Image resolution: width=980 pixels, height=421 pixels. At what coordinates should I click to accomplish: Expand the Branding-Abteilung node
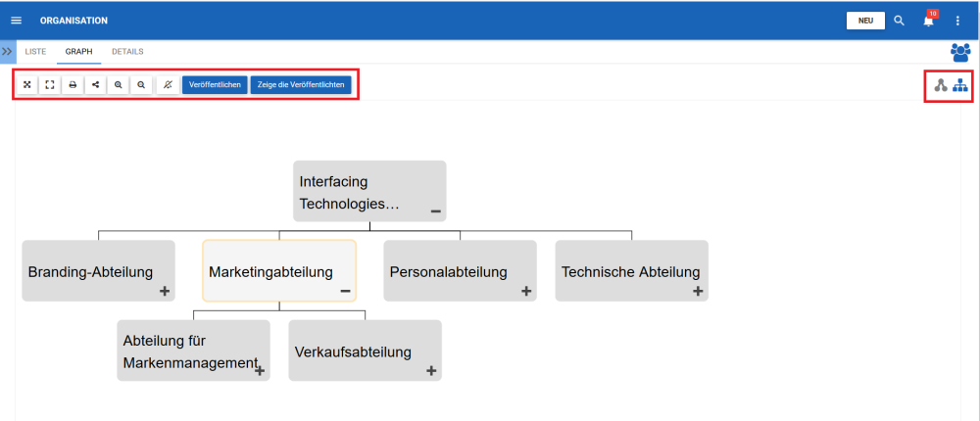[165, 291]
